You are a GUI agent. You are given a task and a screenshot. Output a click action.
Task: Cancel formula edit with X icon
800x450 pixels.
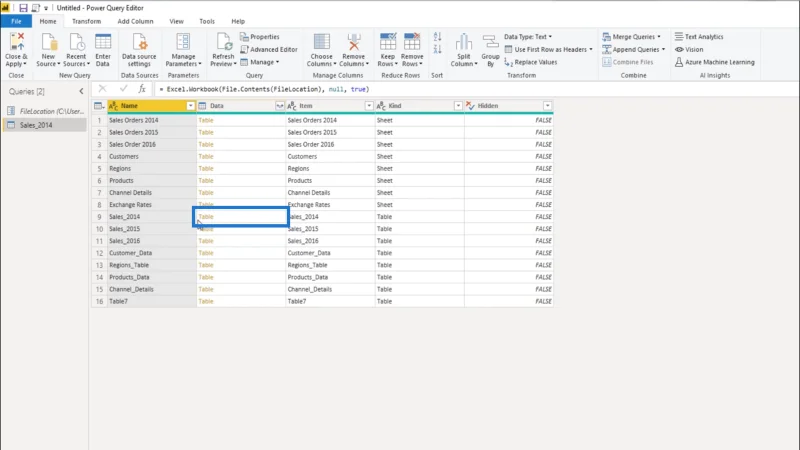103,89
